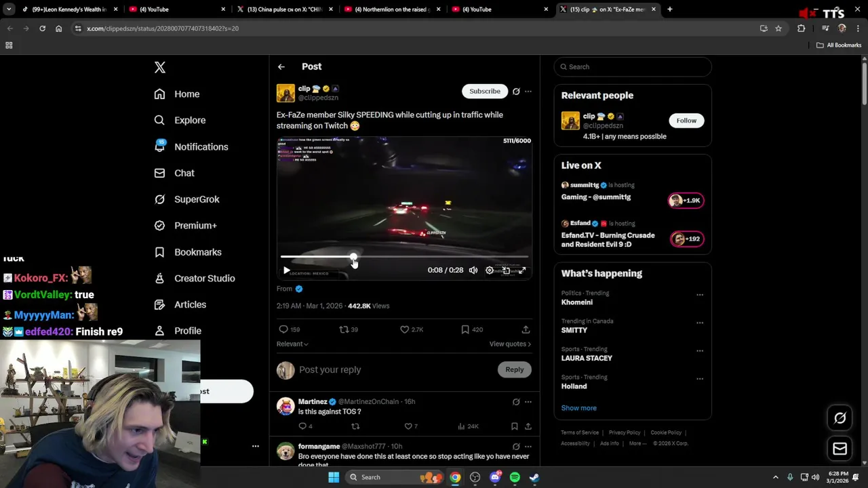Viewport: 868px width, 488px height.
Task: Like Martinez's reply showing 7 likes
Action: (x=408, y=426)
